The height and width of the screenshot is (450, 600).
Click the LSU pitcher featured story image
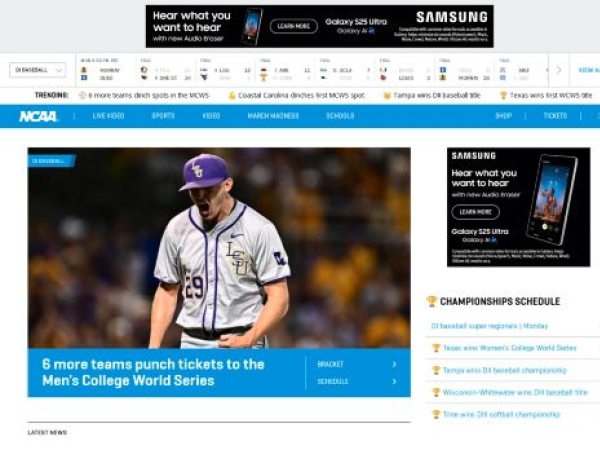(218, 248)
